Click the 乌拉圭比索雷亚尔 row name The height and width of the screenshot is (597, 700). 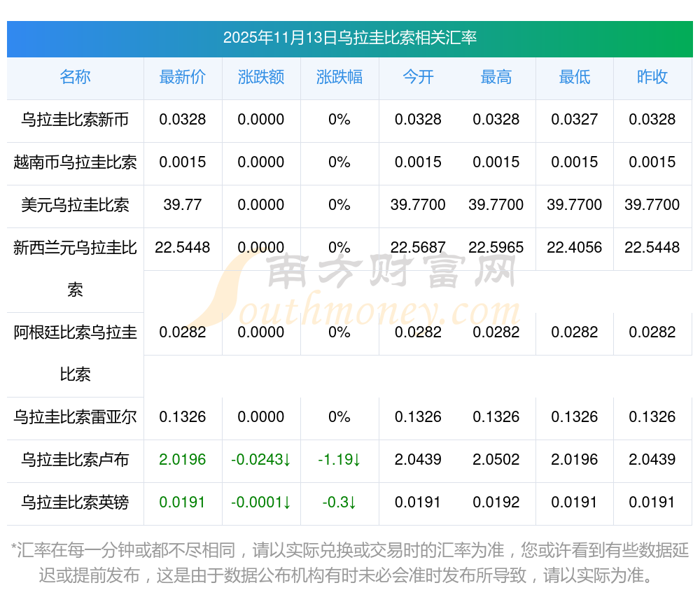[x=75, y=417]
